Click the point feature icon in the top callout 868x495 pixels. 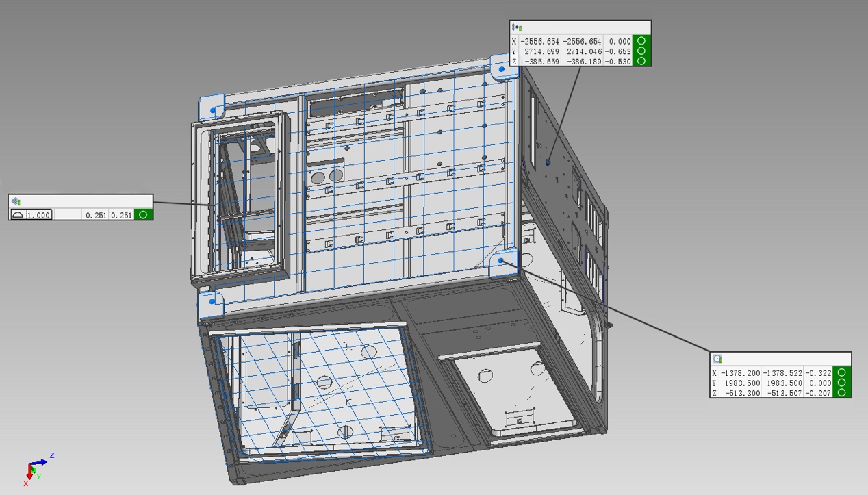tap(517, 28)
